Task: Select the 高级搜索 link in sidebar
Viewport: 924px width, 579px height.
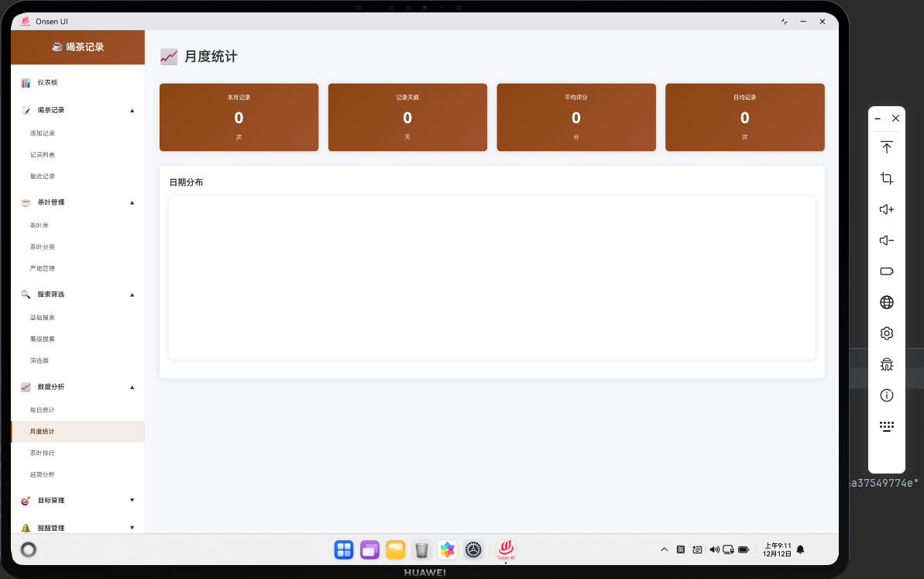Action: pos(43,339)
